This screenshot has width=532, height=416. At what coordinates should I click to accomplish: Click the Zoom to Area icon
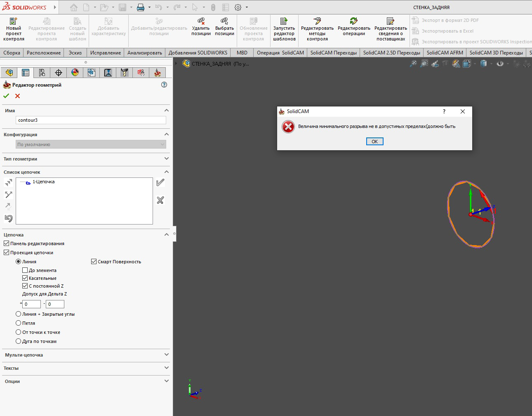[424, 64]
